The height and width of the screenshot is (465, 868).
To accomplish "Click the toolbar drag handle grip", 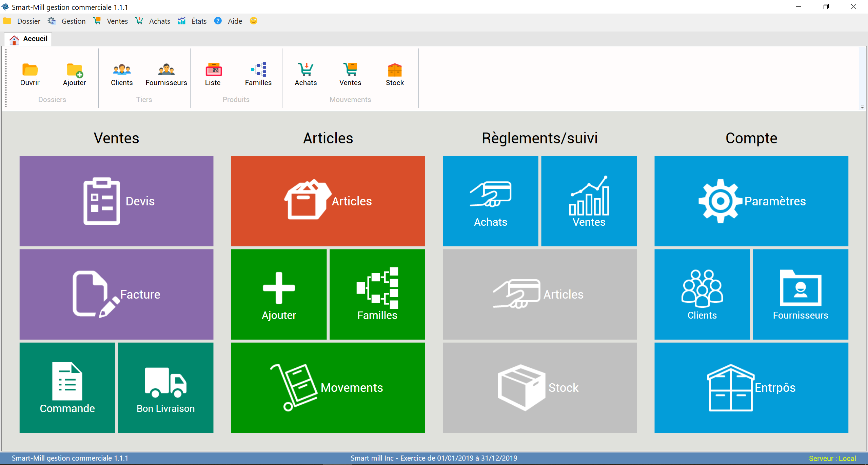I will tap(6, 78).
